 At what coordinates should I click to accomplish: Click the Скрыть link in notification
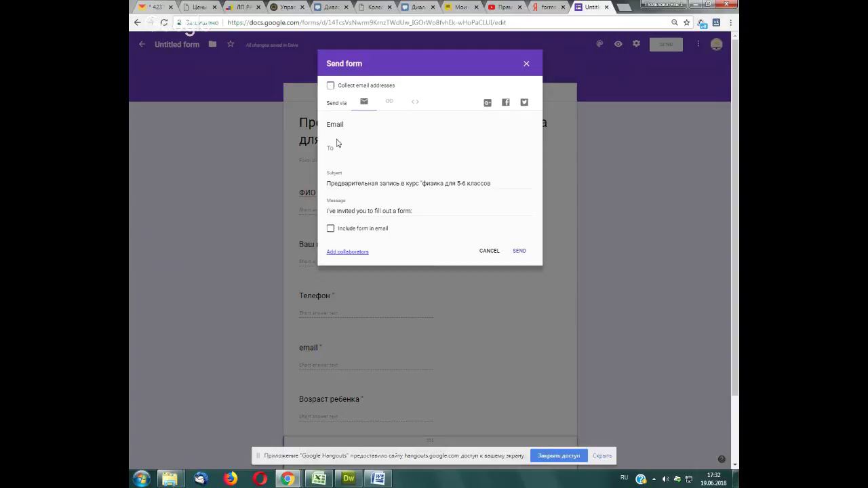[602, 455]
